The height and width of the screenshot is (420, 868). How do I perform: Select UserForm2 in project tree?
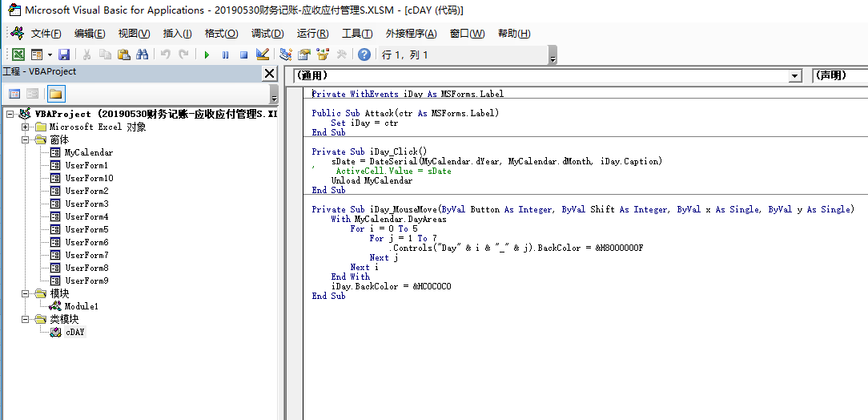pyautogui.click(x=86, y=191)
